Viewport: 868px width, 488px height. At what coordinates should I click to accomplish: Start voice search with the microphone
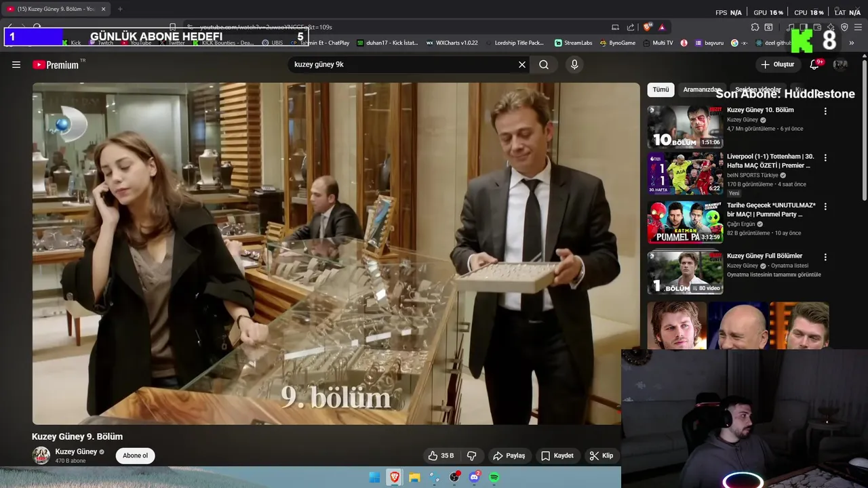coord(574,64)
